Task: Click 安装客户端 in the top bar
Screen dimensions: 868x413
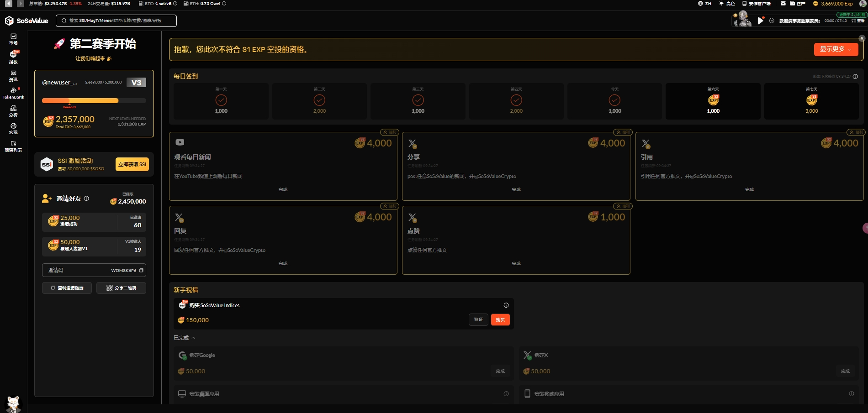Action: [757, 4]
